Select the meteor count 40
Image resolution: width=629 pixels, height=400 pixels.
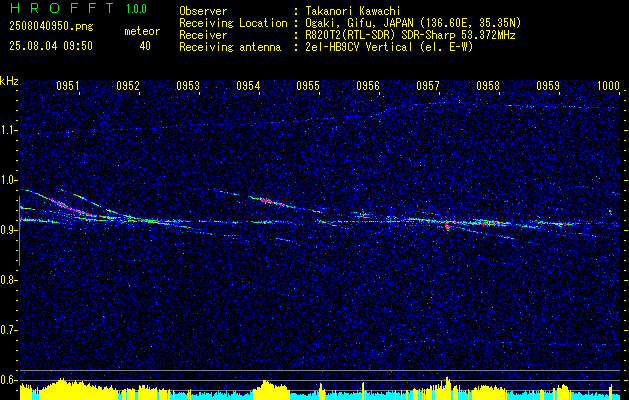(145, 46)
